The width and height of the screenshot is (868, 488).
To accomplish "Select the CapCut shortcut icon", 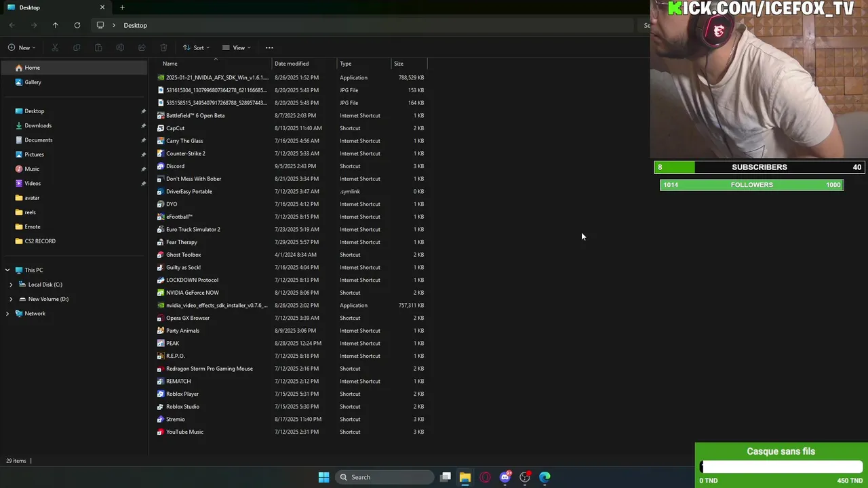I will (x=160, y=128).
